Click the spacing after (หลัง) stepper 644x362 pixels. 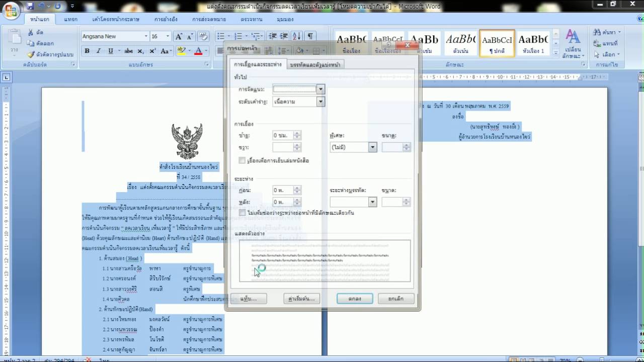tap(297, 202)
